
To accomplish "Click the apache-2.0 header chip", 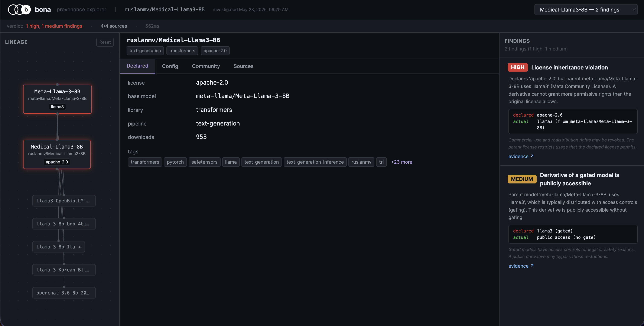I will pyautogui.click(x=215, y=51).
